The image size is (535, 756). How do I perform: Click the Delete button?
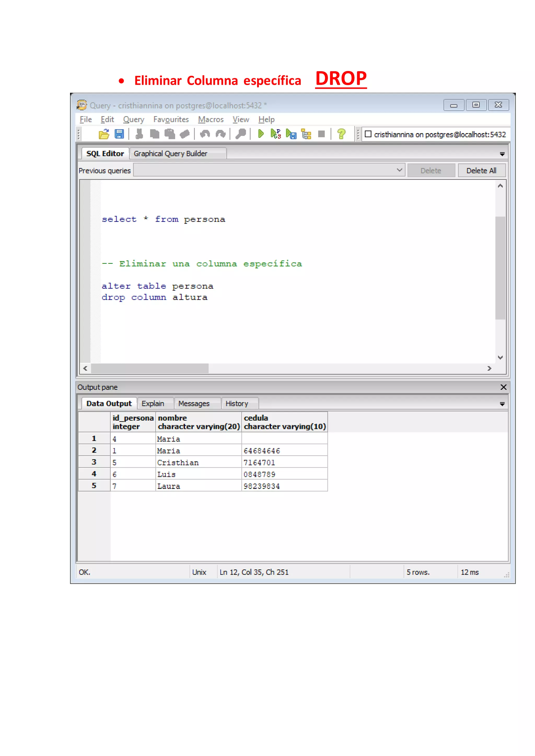coord(431,170)
